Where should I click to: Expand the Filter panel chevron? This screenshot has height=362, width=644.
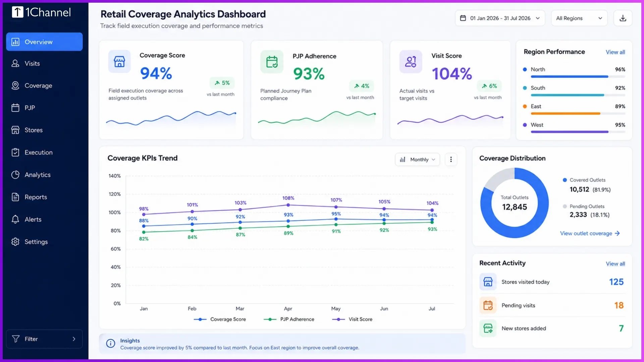point(74,339)
